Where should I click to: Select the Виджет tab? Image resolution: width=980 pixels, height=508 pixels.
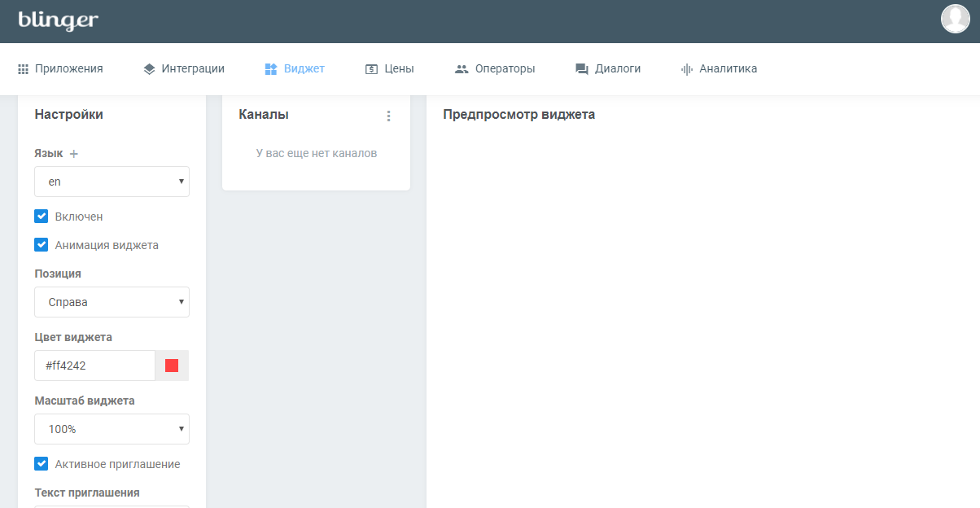[x=295, y=69]
